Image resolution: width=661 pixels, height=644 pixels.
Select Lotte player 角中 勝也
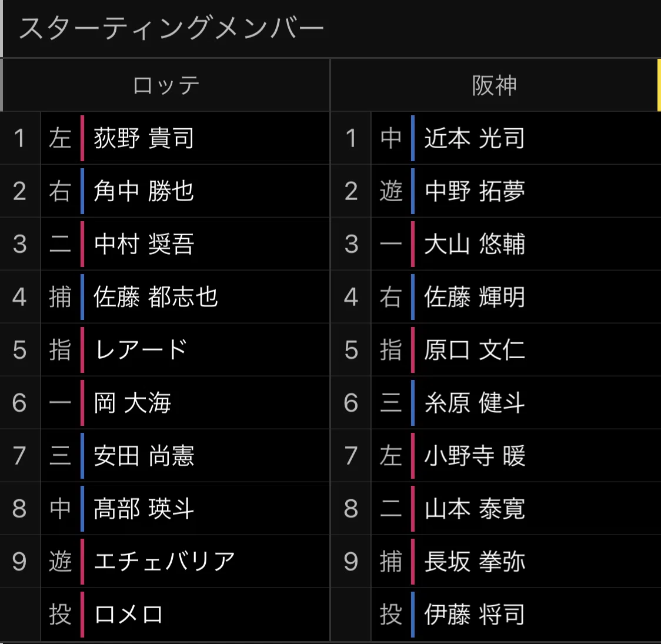click(x=143, y=191)
